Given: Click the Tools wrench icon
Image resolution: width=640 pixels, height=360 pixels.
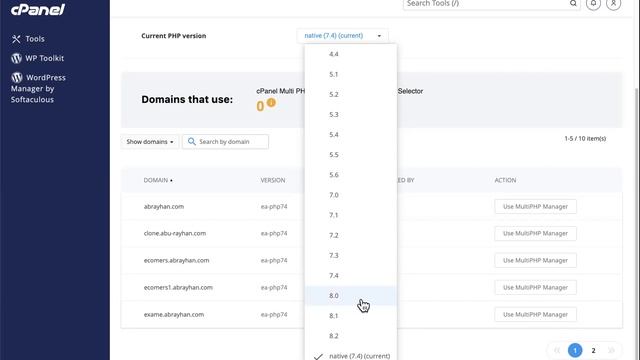Looking at the screenshot, I should (16, 39).
